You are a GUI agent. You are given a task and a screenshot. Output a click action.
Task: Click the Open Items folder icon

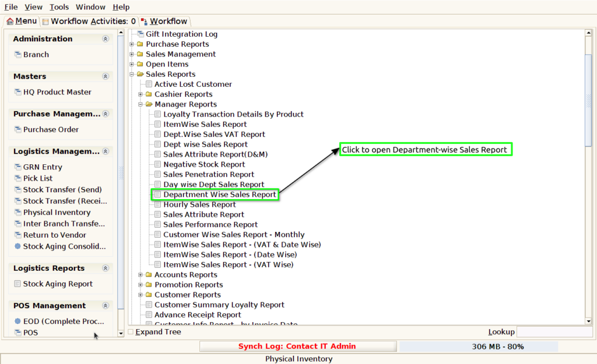[140, 64]
